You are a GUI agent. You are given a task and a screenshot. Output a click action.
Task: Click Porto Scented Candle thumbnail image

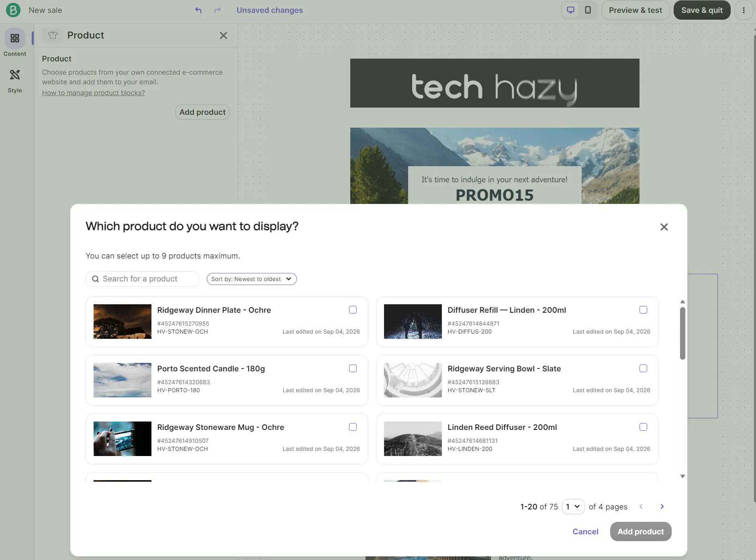(x=123, y=380)
